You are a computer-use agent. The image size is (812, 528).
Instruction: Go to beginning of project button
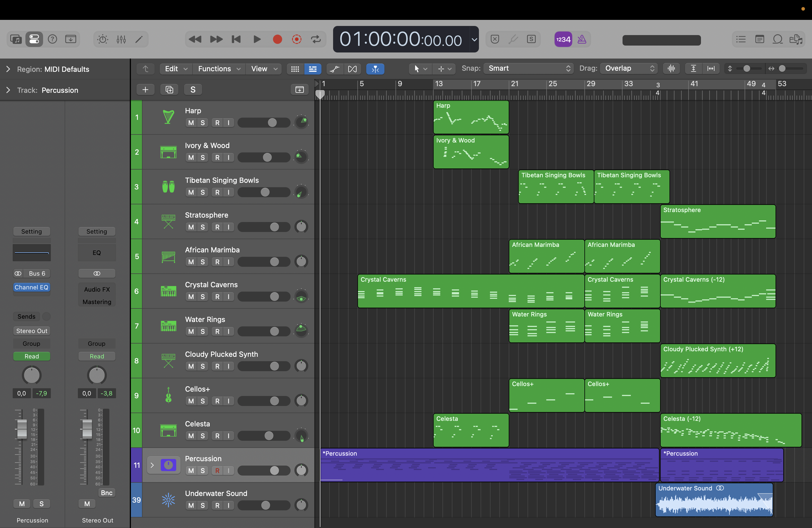pyautogui.click(x=236, y=39)
